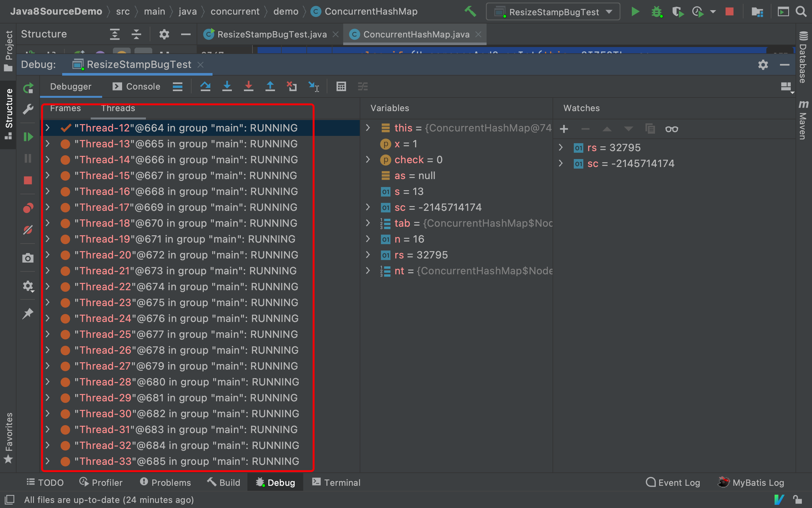
Task: Add a new watch with plus icon
Action: [x=564, y=129]
